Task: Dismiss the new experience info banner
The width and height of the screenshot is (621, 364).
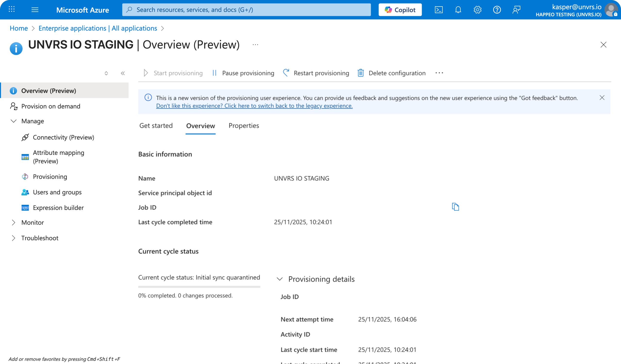Action: pyautogui.click(x=602, y=98)
